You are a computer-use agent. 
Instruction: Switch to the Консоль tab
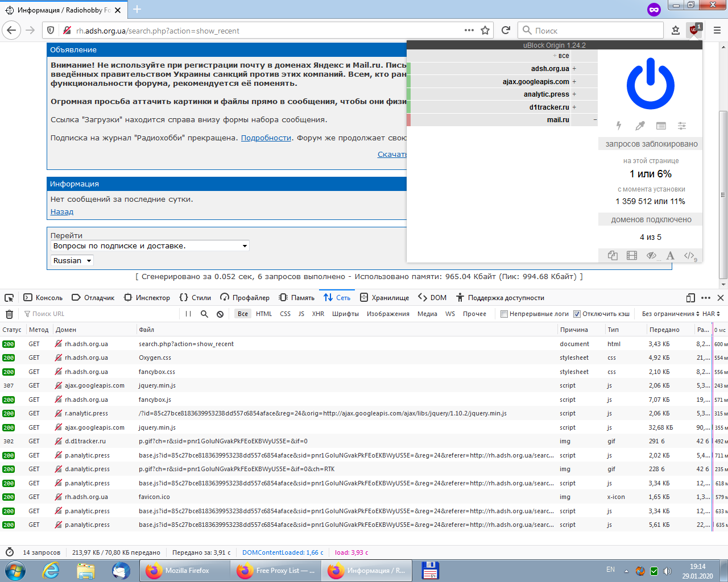click(x=43, y=297)
